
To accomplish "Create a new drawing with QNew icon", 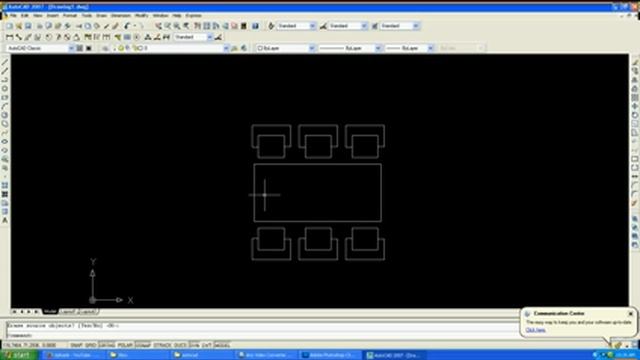I will click(x=9, y=26).
